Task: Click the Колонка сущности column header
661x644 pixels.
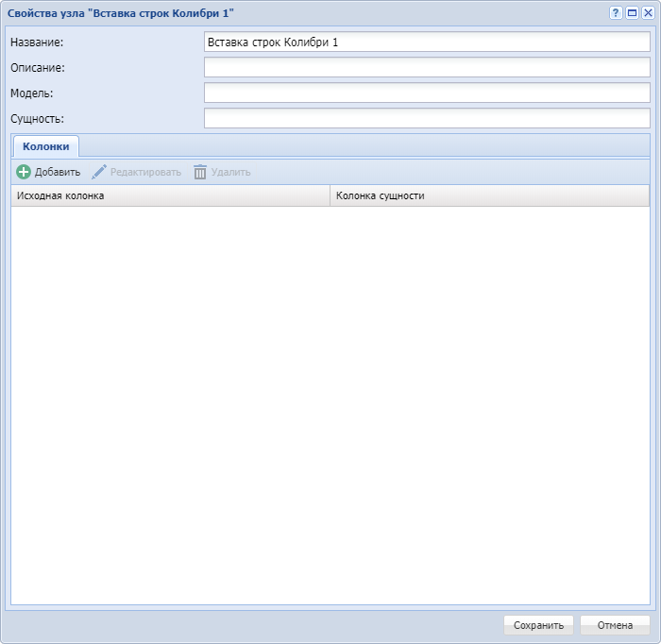Action: [489, 195]
